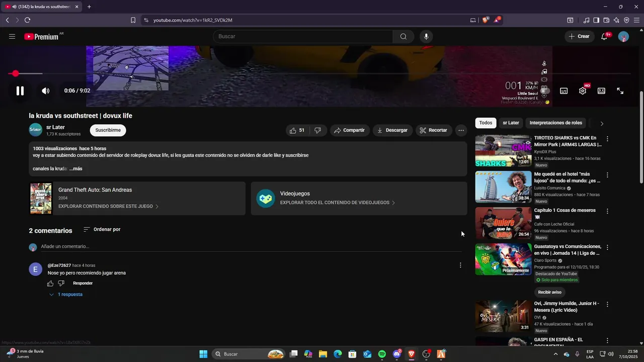Start voice search with microphone
Image resolution: width=644 pixels, height=362 pixels.
tap(426, 36)
